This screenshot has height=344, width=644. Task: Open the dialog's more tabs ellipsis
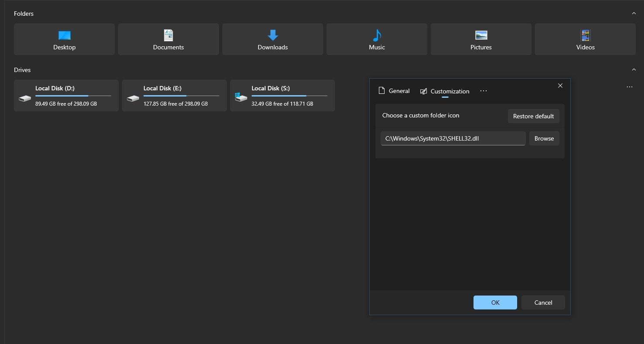pos(484,91)
